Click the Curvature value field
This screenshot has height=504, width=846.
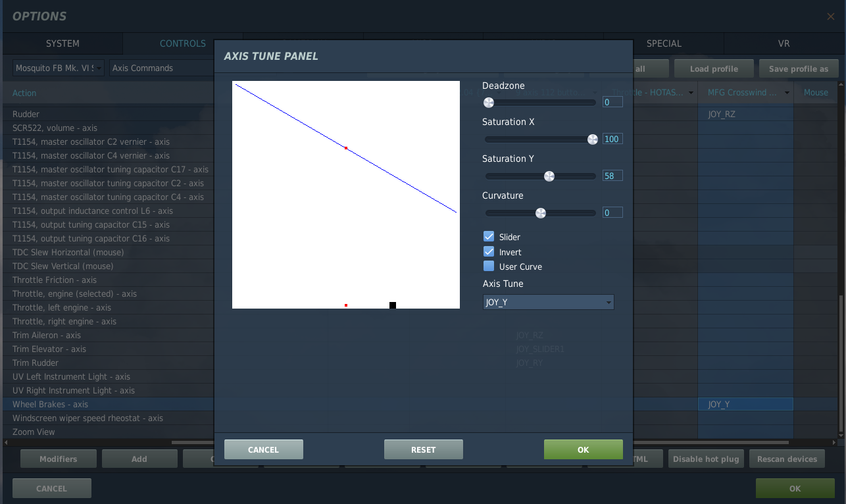pyautogui.click(x=612, y=213)
